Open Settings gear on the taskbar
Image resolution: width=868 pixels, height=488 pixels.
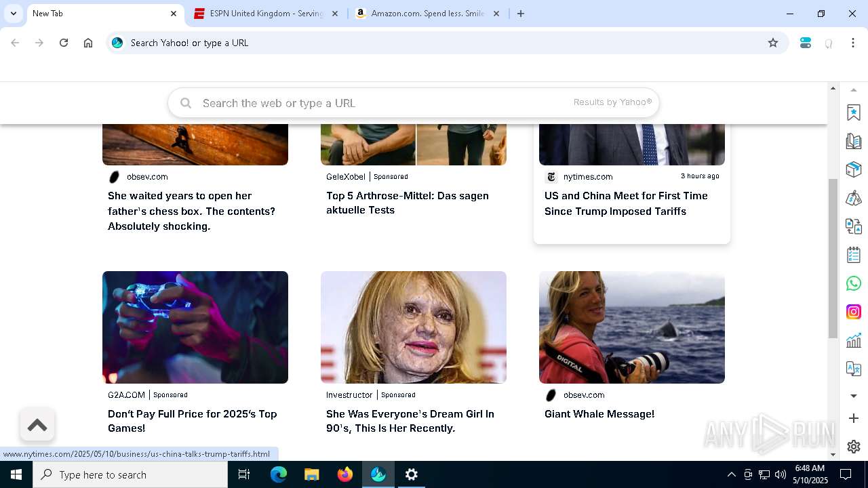pos(412,474)
